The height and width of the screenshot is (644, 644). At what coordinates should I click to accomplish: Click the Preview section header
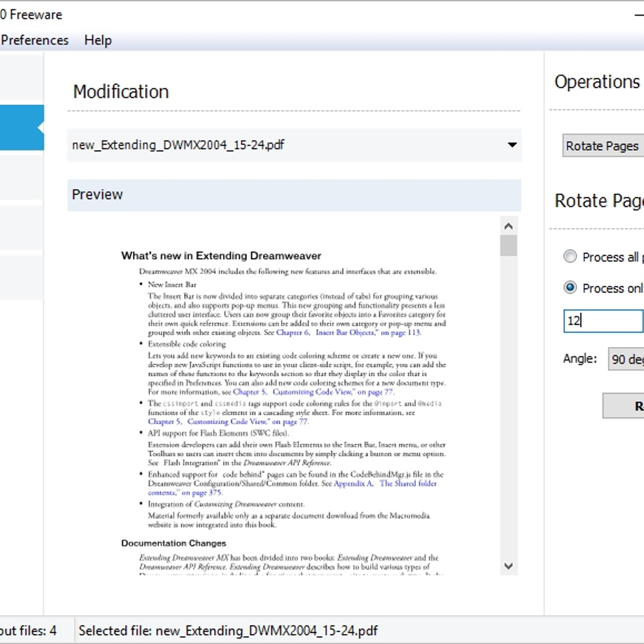[294, 195]
